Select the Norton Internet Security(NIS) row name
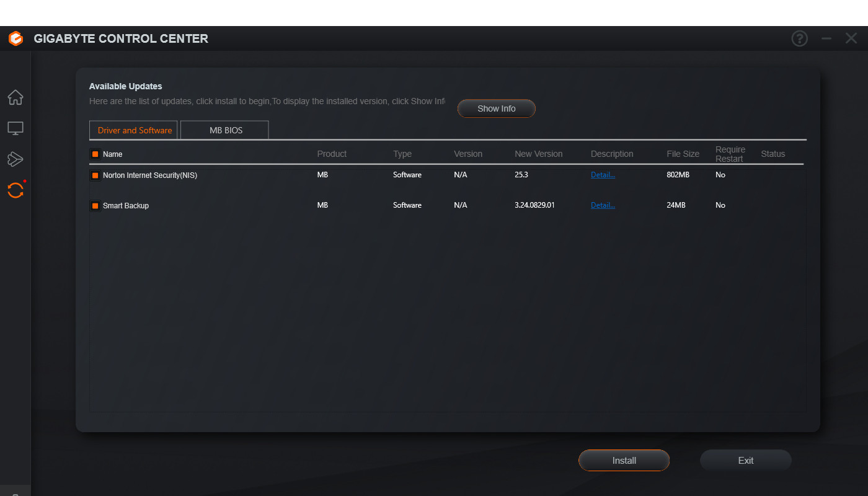Viewport: 868px width, 496px height. [x=150, y=175]
